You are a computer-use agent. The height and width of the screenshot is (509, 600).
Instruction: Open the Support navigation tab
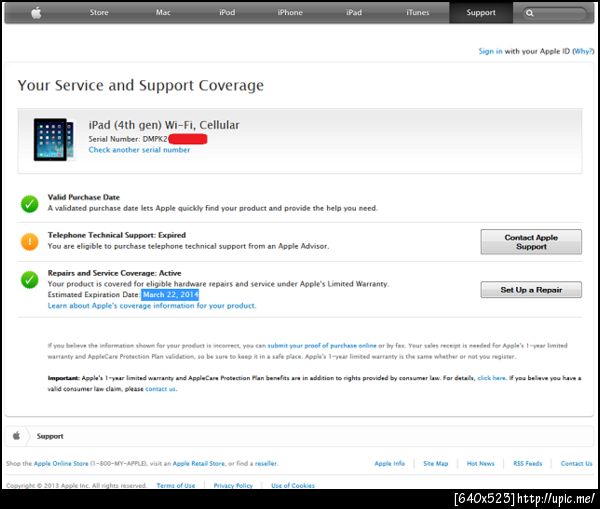coord(481,13)
